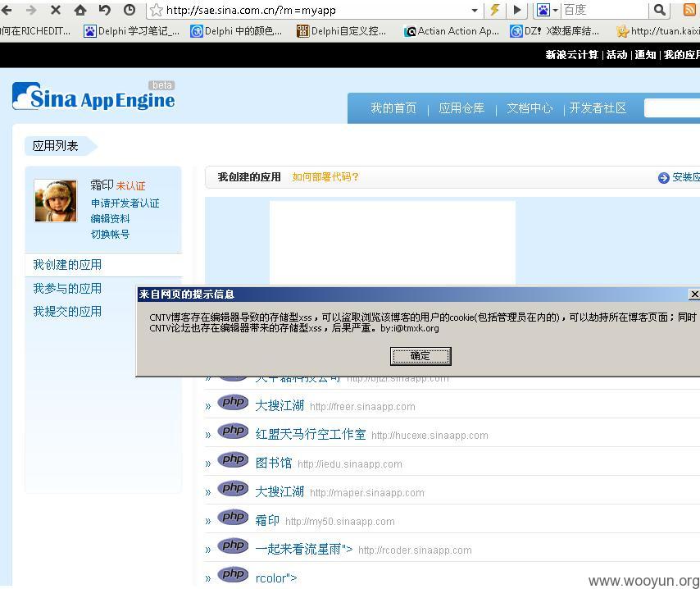Click the Sina App Engine logo
Screen dimensions: 700x589
coord(93,97)
